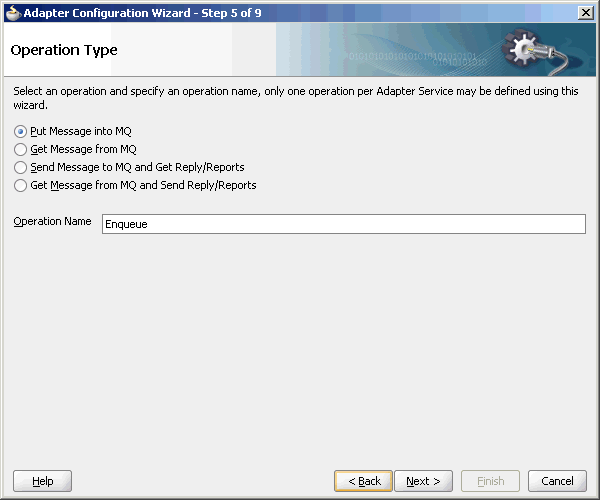This screenshot has width=600, height=500.
Task: Cancel the wizard
Action: (557, 481)
